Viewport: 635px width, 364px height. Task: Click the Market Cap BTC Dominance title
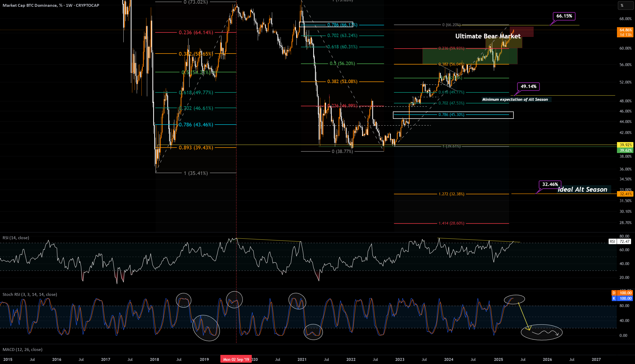pos(51,5)
